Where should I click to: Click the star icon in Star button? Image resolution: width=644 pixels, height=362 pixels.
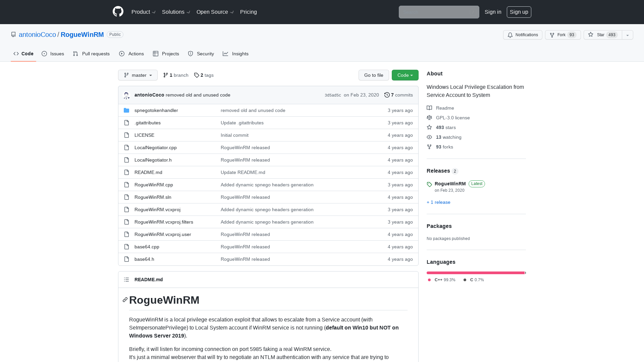(591, 35)
